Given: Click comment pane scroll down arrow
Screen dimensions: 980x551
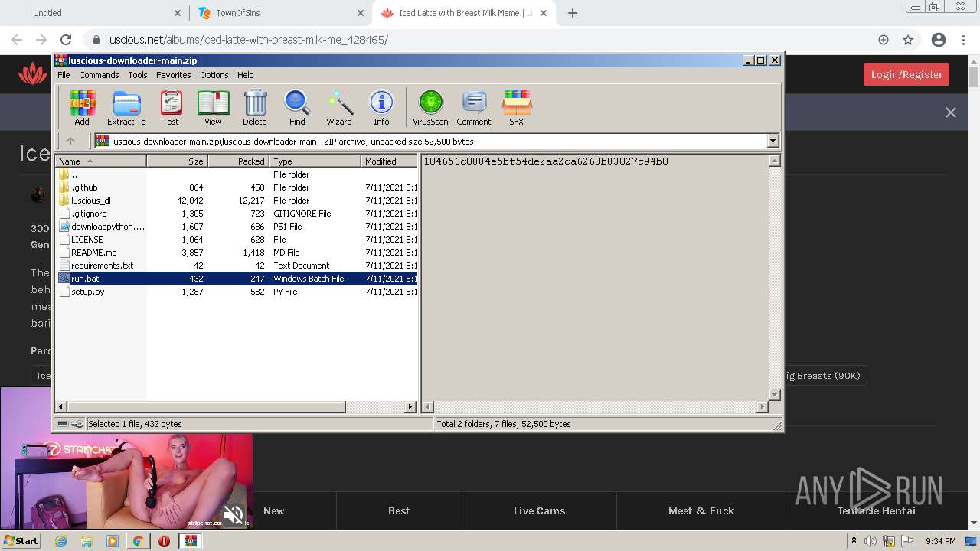Looking at the screenshot, I should coord(774,395).
